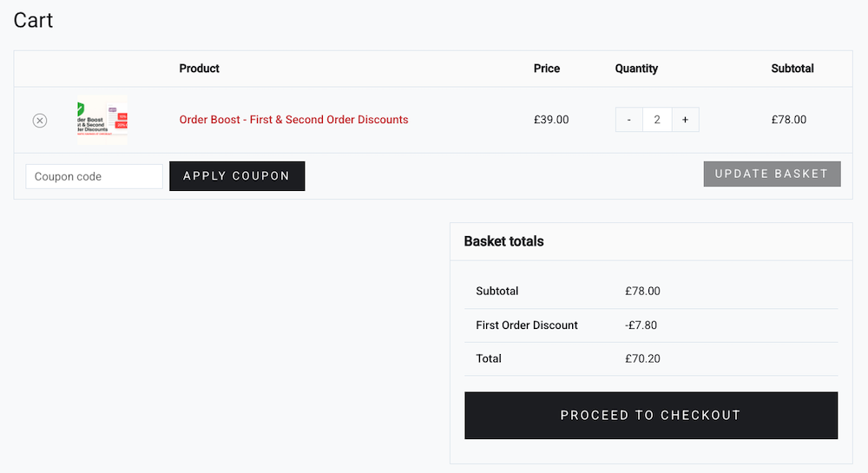The width and height of the screenshot is (868, 473).
Task: Click the £39.00 unit price
Action: click(551, 120)
